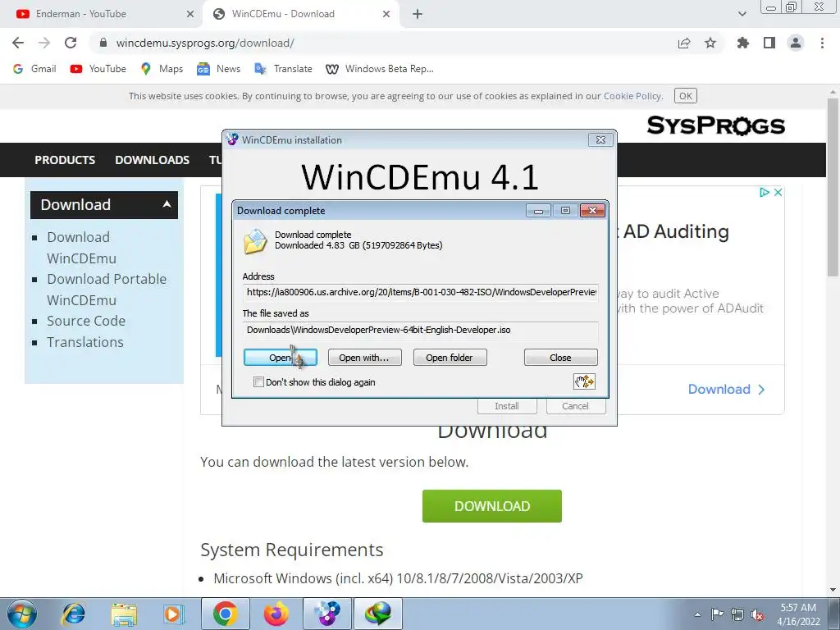Check Don't show this dialog again

coord(258,382)
